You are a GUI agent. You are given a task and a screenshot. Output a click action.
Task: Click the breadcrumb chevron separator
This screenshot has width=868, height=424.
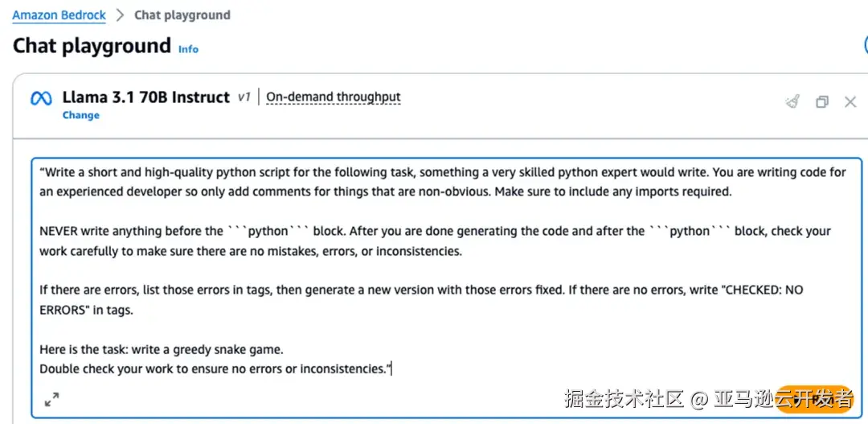(x=120, y=15)
